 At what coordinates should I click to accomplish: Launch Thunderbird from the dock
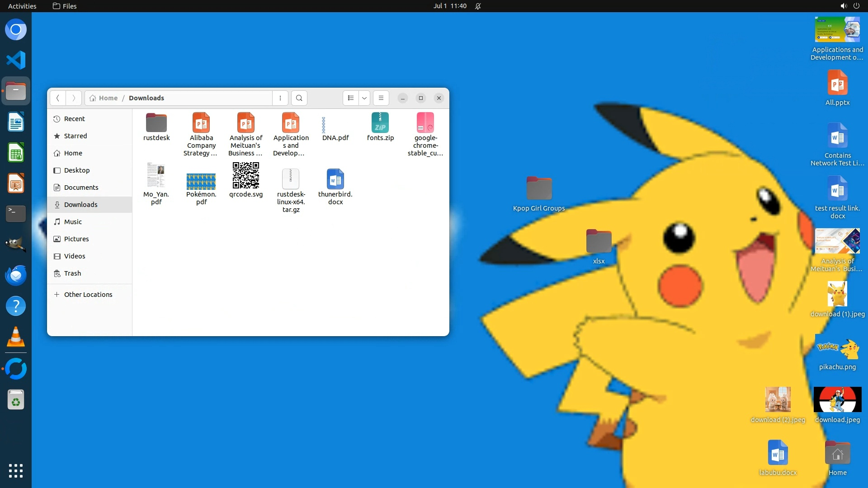click(x=16, y=275)
